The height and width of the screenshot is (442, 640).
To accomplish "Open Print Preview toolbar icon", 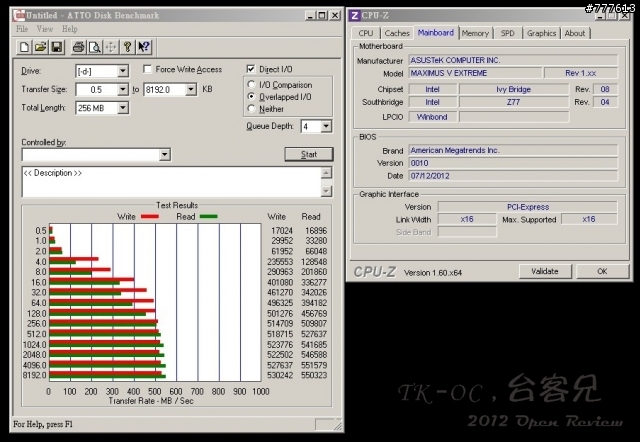I will click(x=95, y=47).
